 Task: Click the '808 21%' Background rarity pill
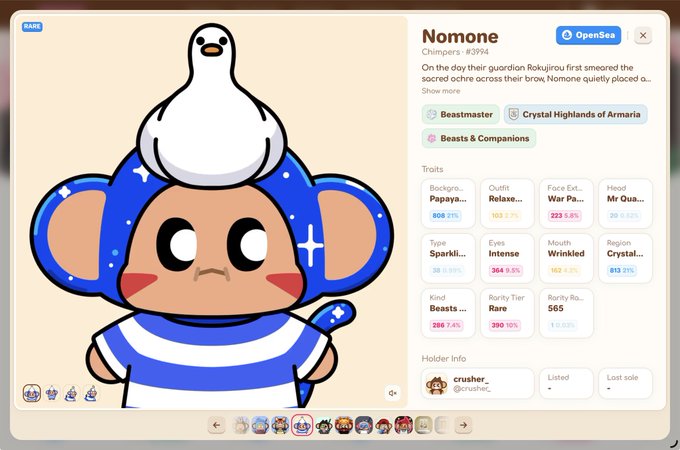point(445,215)
